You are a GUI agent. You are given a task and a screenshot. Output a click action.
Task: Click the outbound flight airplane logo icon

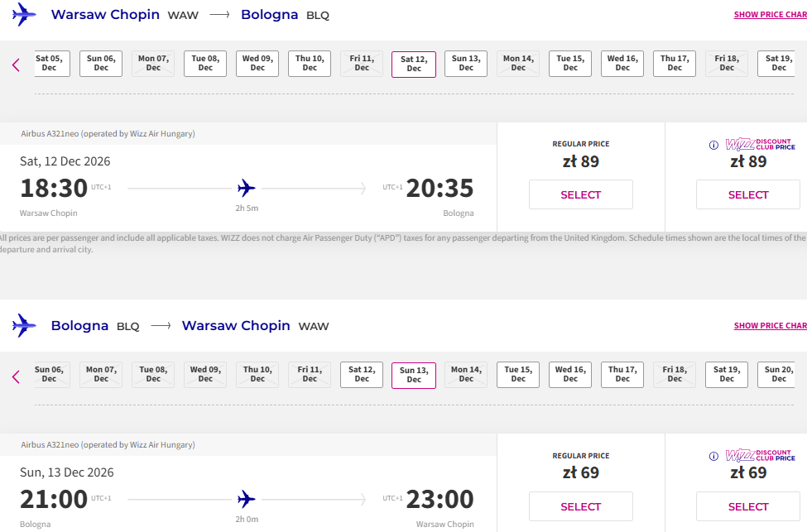coord(24,14)
